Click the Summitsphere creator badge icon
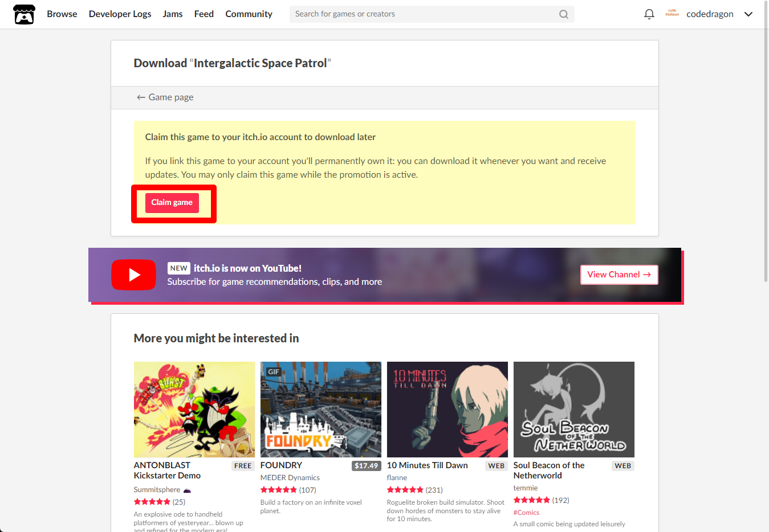 point(187,490)
